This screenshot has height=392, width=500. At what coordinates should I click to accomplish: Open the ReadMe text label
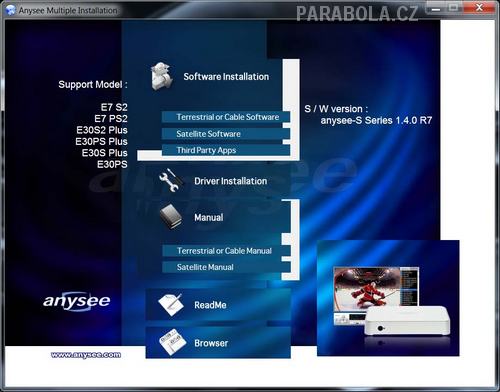[x=210, y=305]
